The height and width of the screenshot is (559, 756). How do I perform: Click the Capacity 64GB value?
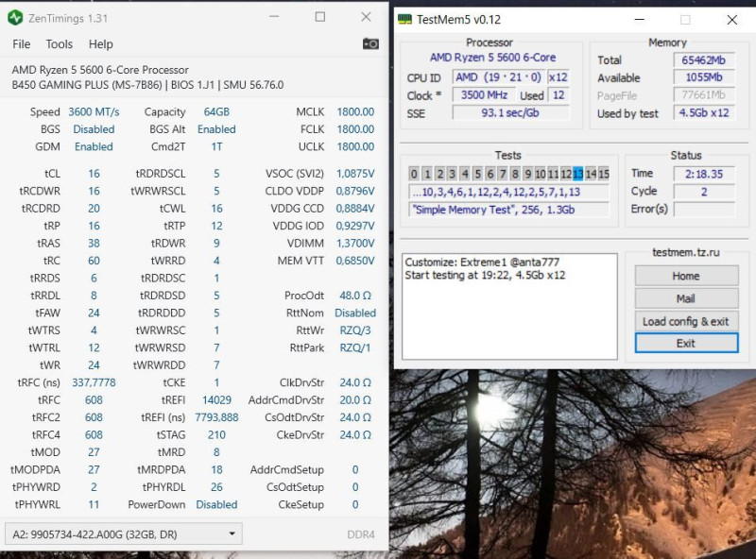point(216,111)
